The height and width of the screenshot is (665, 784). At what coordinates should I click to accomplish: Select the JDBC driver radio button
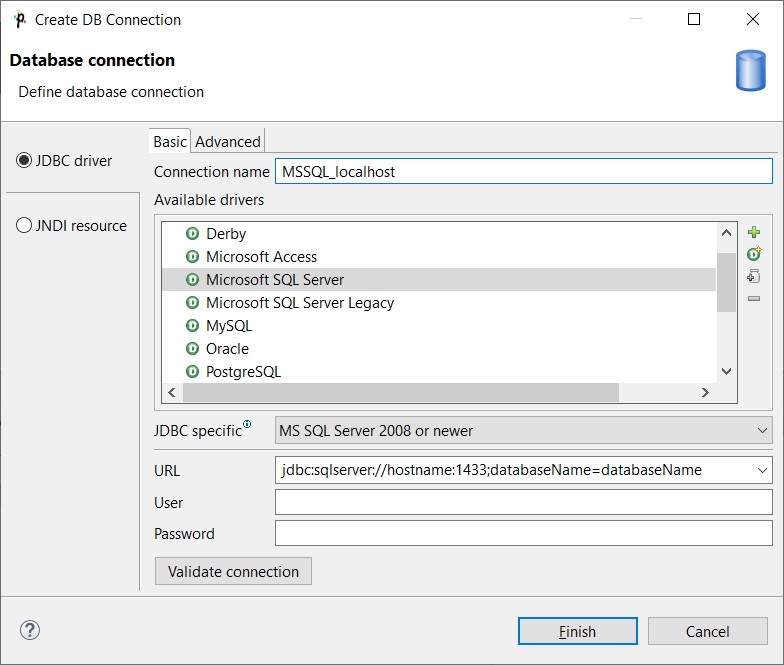tap(24, 160)
